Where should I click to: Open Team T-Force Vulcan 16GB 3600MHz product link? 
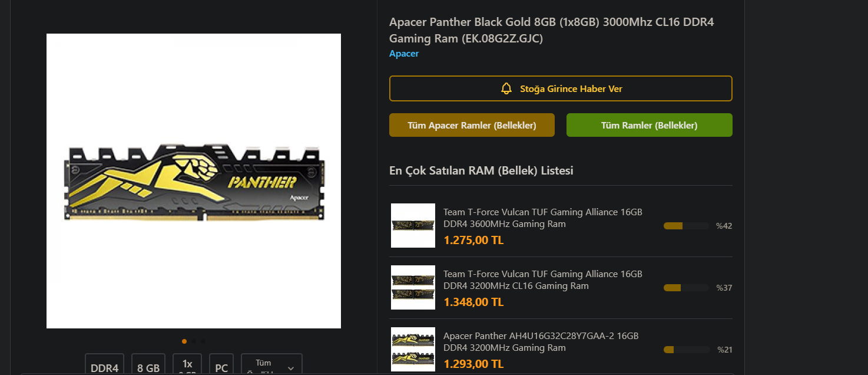point(542,218)
